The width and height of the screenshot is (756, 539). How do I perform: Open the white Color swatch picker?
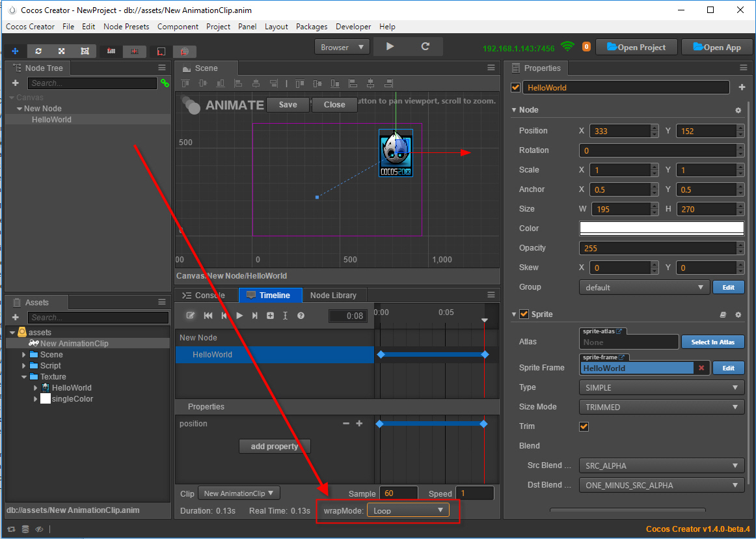click(661, 228)
